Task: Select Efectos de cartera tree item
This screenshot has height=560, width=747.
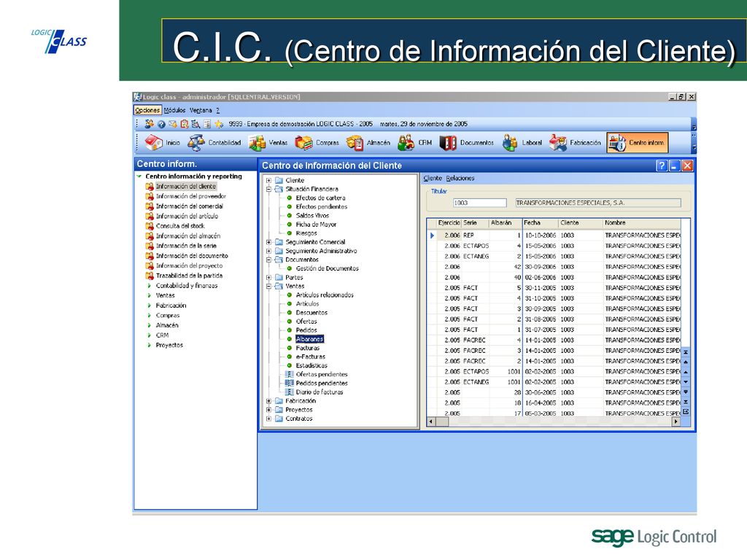Action: 320,198
